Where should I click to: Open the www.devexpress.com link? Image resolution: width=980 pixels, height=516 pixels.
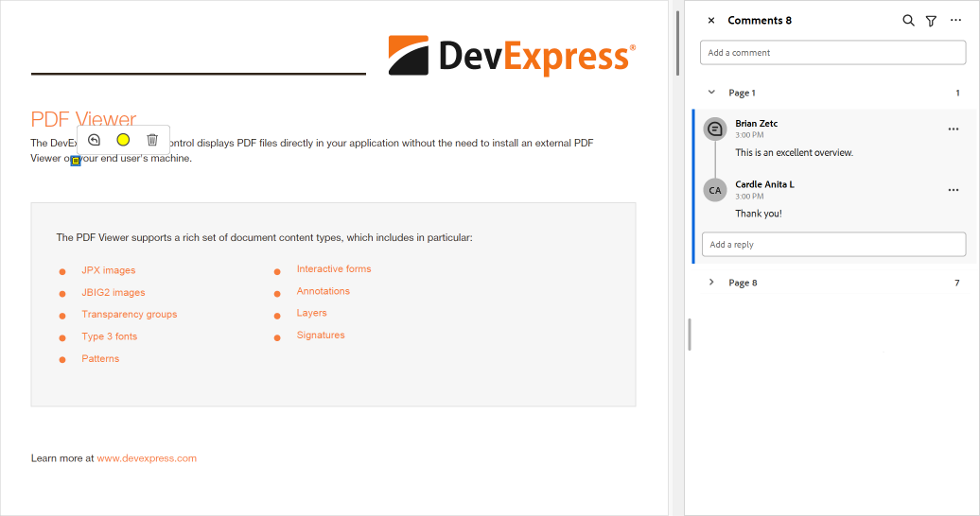[x=147, y=458]
